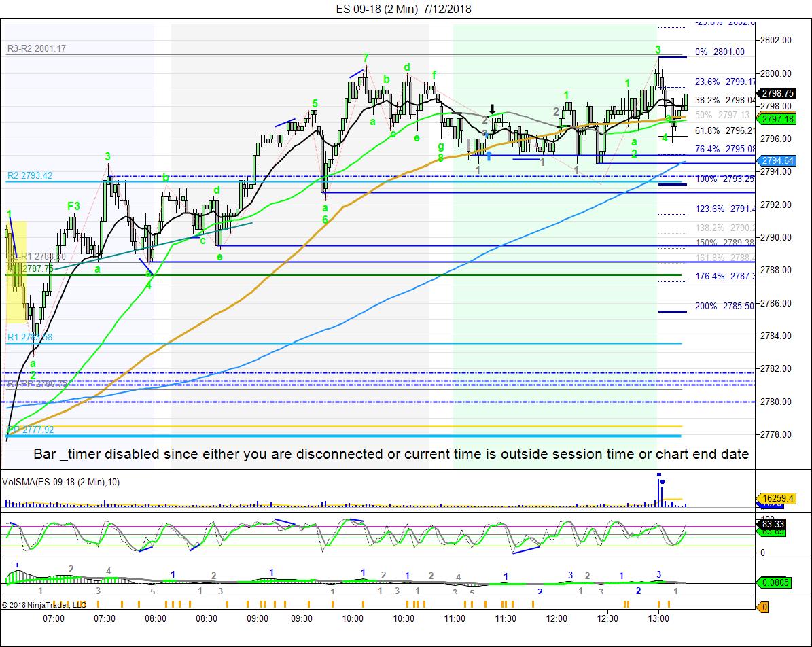Click the 2792.00 price axis label
The image size is (812, 647).
point(776,205)
